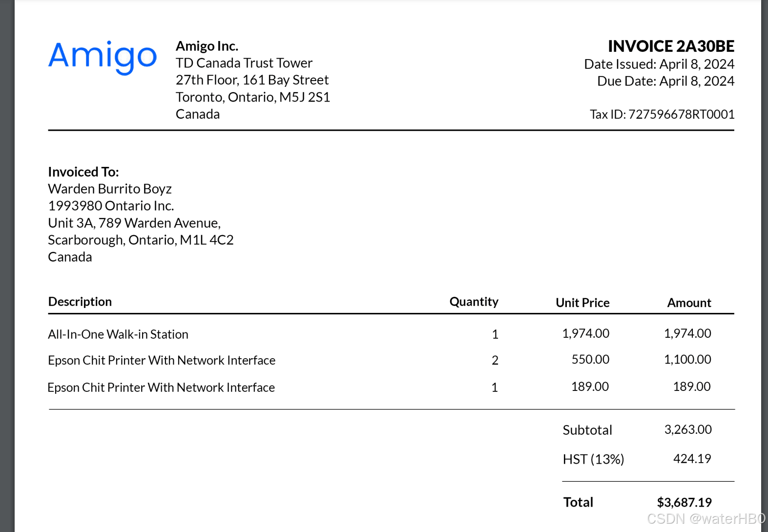The height and width of the screenshot is (532, 768).
Task: Click the Description column header
Action: point(80,302)
